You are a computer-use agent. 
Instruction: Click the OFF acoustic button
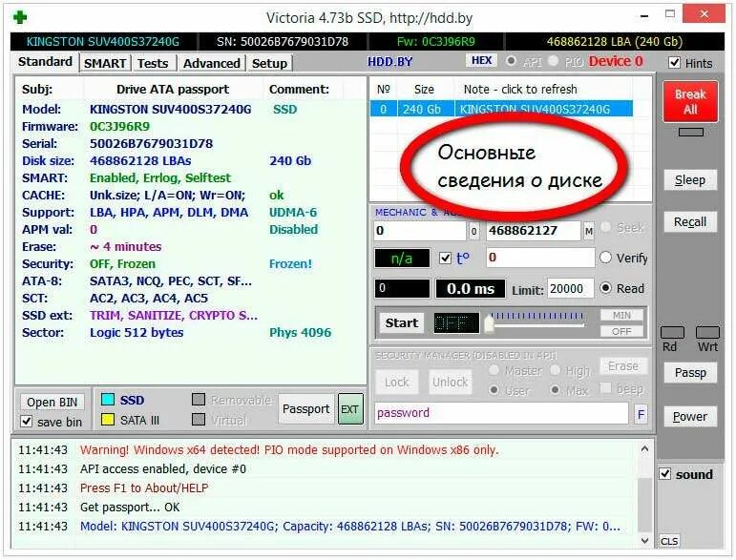coord(621,331)
